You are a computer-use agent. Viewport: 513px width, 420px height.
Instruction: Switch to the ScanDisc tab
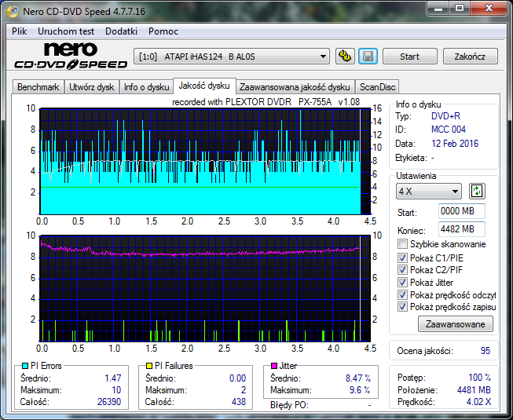click(378, 87)
